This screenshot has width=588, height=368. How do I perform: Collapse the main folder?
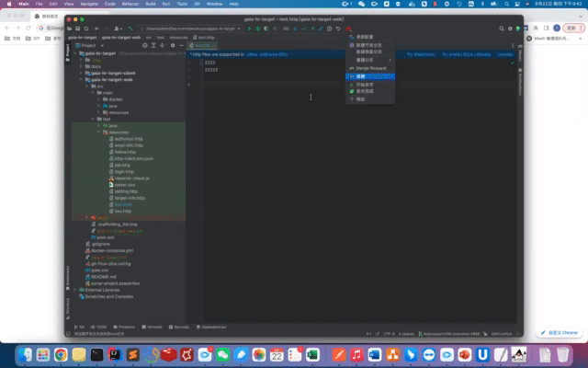93,93
